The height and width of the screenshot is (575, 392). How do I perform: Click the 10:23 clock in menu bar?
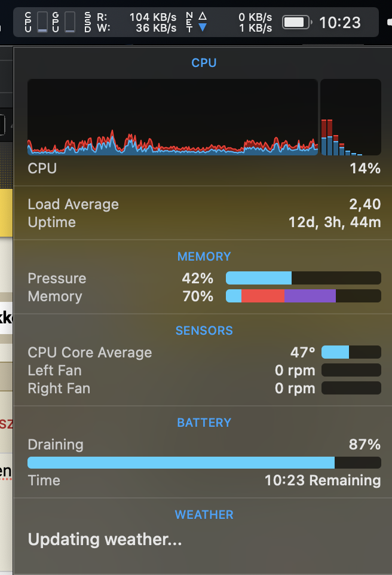[340, 23]
